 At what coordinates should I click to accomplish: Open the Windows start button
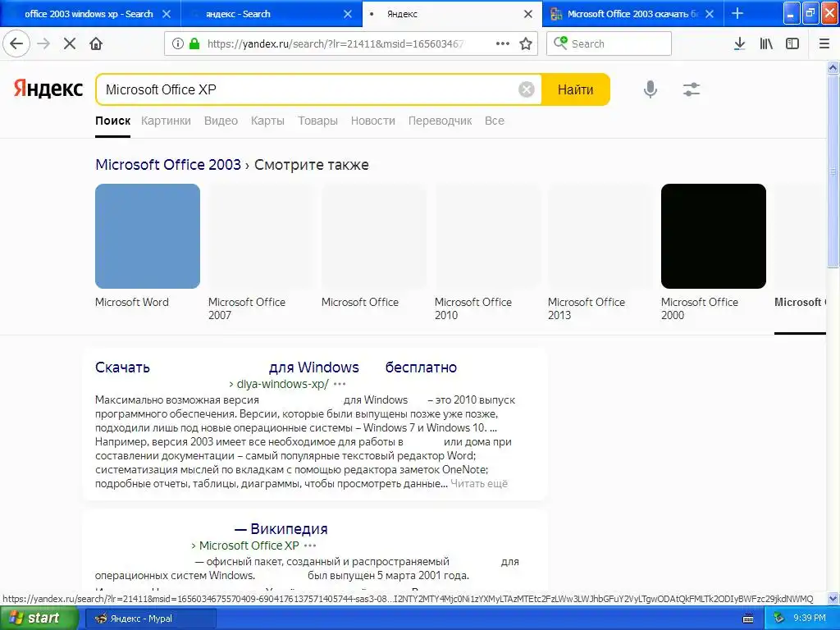[x=39, y=619]
